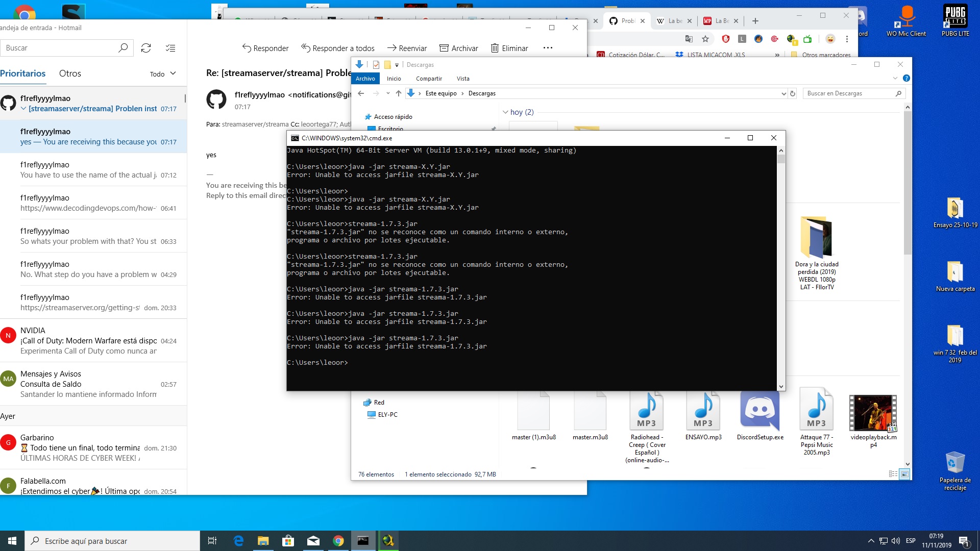
Task: Sync mail with the refresh arrows icon
Action: (146, 47)
